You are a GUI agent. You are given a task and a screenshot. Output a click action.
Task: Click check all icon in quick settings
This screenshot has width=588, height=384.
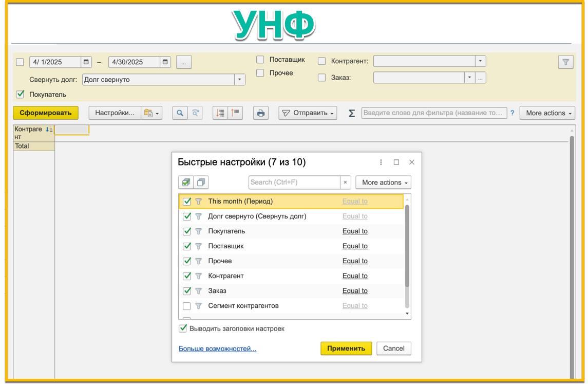point(186,182)
